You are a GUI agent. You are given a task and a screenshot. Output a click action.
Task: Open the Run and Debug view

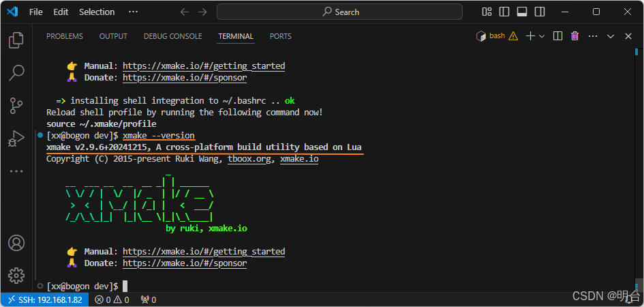16,138
